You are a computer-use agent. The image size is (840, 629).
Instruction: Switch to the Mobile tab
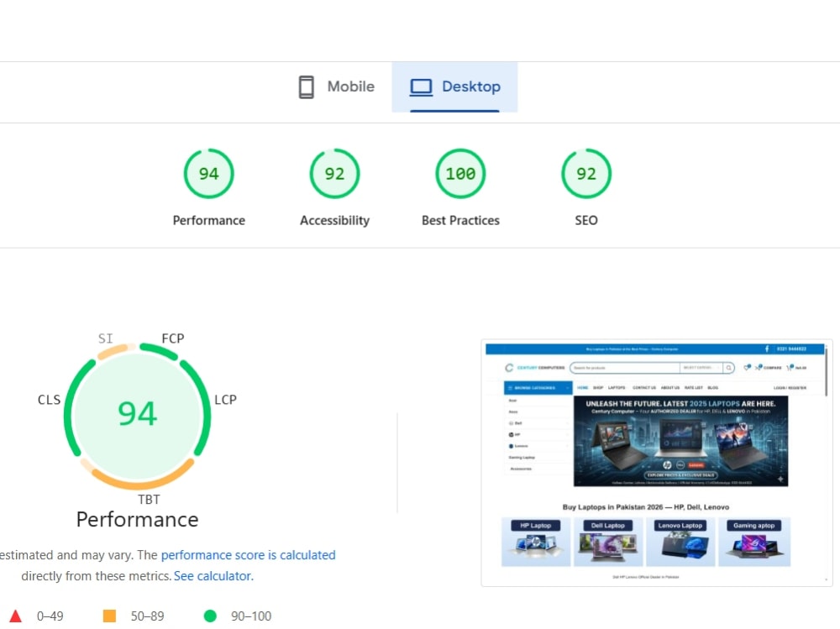337,86
